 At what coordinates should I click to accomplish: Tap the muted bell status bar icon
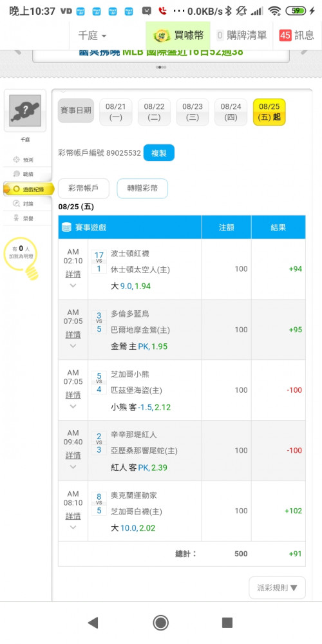241,11
